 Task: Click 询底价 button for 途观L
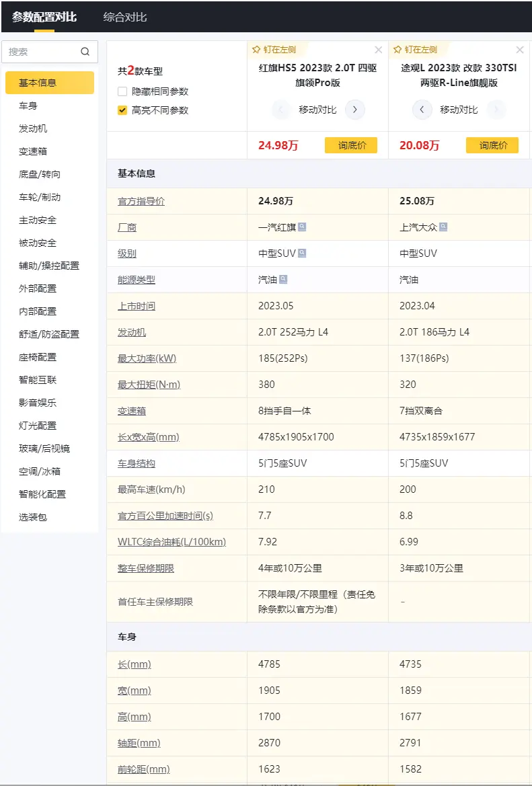coord(492,145)
